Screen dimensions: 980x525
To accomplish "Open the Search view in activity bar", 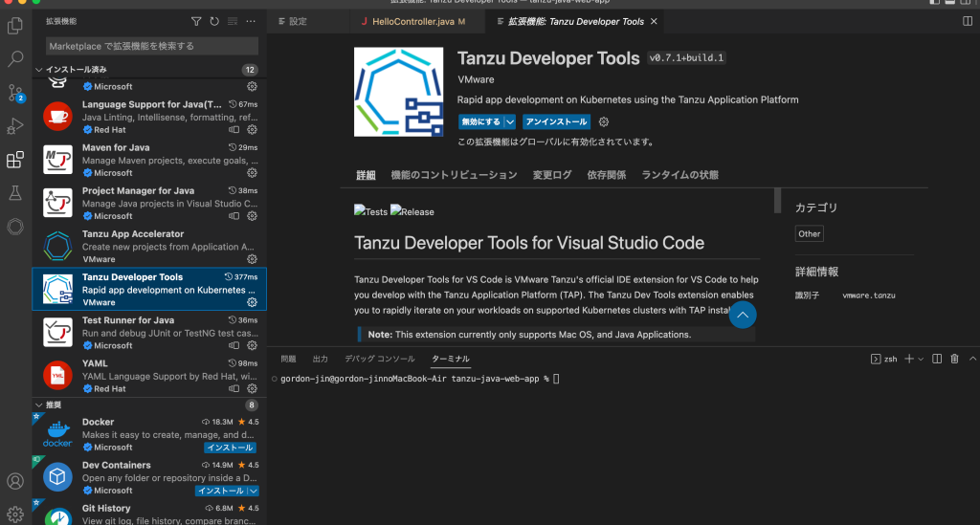I will 15,58.
